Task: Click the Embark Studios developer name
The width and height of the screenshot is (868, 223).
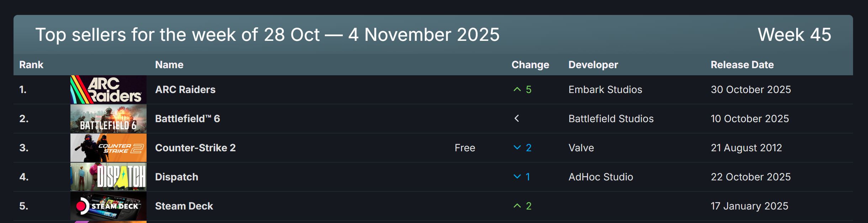Action: (605, 89)
